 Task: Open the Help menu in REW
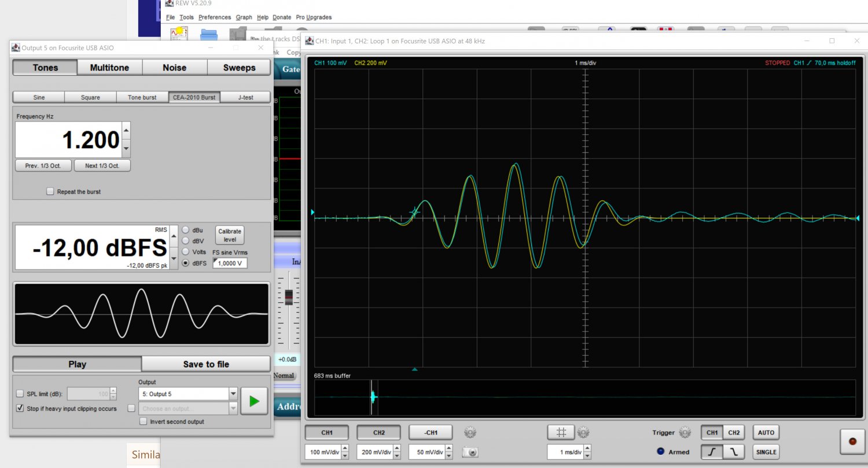point(263,17)
